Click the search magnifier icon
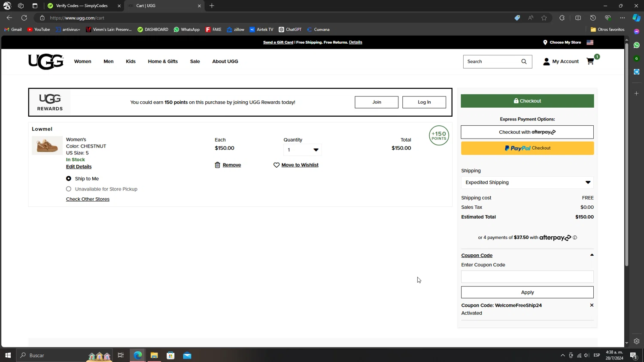Screen dimensions: 644x362 (524, 61)
